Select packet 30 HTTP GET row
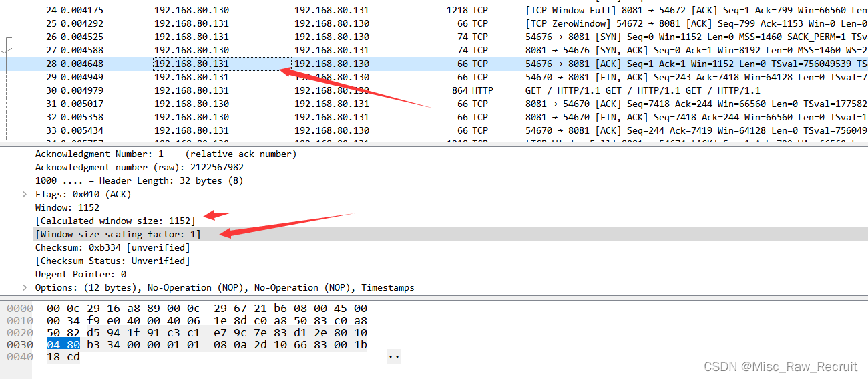This screenshot has width=868, height=379. (434, 90)
